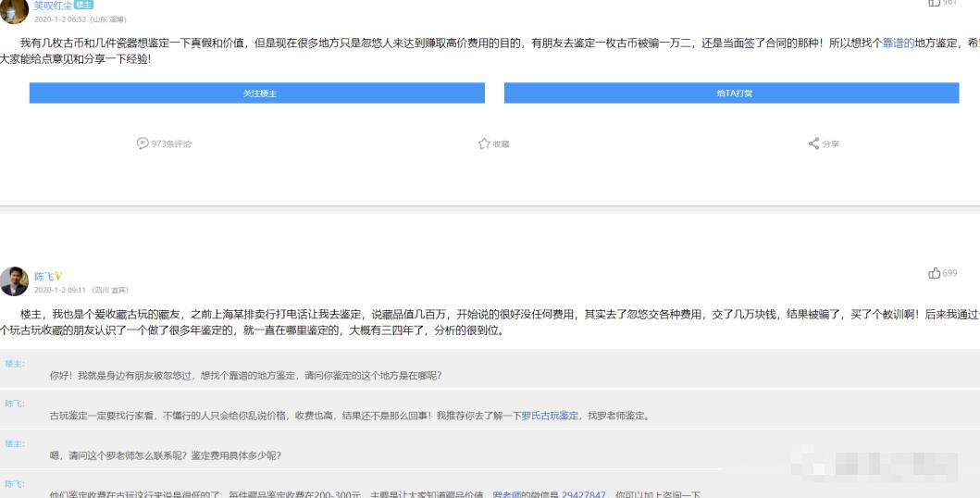The image size is (980, 498).
Task: Open 笑叹红尘's profile avatar
Action: coord(14,8)
